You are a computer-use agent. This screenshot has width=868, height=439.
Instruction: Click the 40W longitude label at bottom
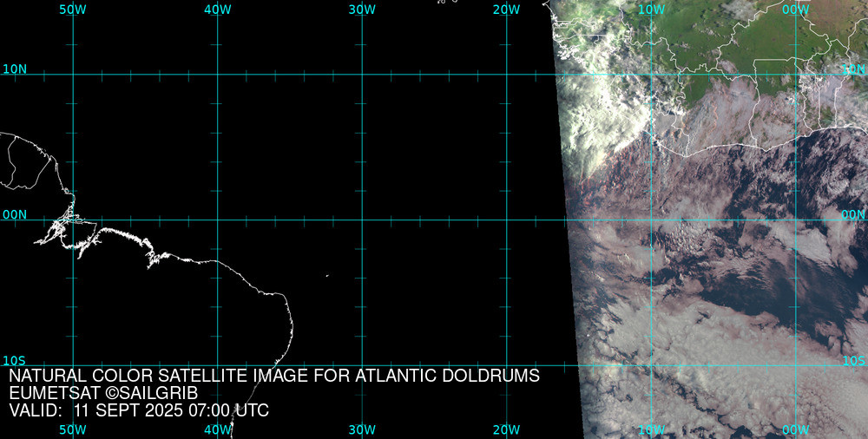[218, 429]
